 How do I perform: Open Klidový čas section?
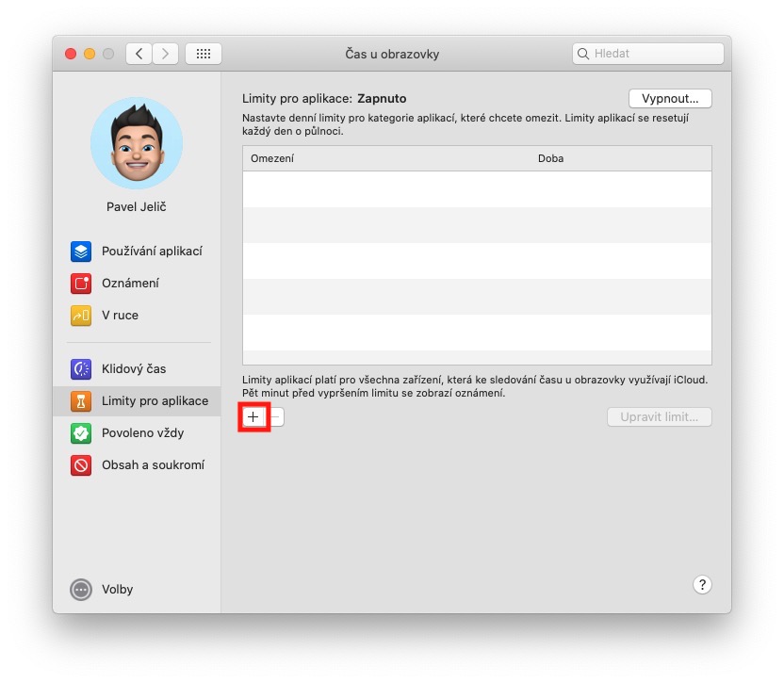(134, 369)
